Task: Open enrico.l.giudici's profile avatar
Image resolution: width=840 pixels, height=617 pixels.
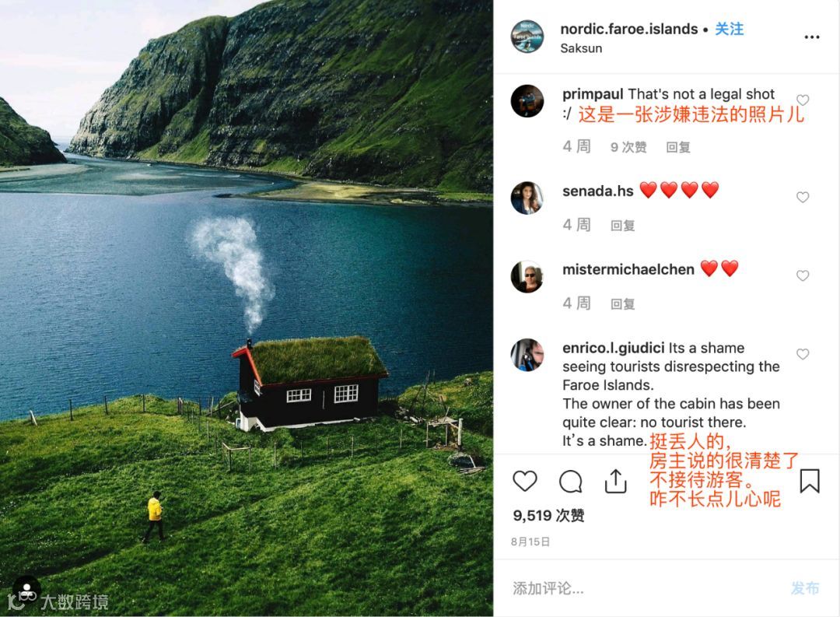Action: (527, 355)
